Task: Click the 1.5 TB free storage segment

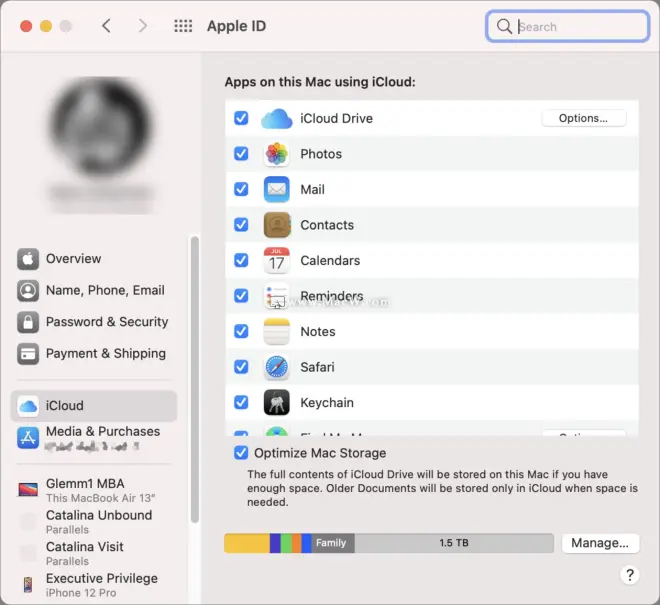Action: click(x=454, y=543)
